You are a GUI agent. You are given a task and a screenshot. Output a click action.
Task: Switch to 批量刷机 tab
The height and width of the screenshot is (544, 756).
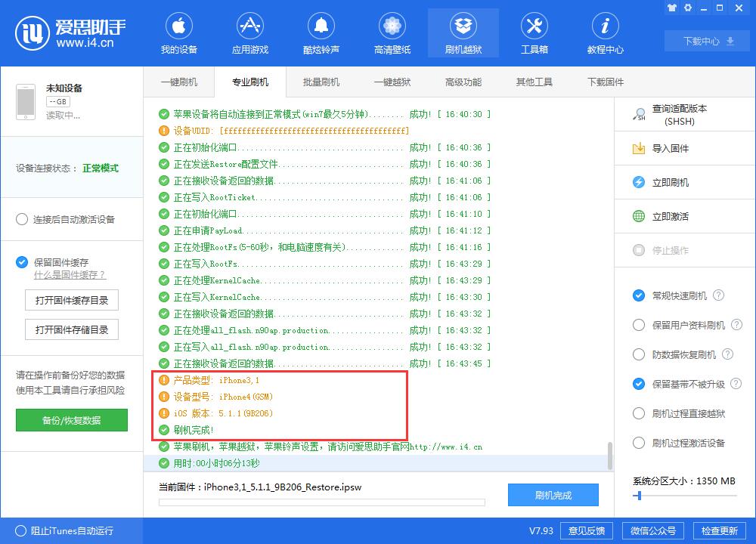pos(321,82)
